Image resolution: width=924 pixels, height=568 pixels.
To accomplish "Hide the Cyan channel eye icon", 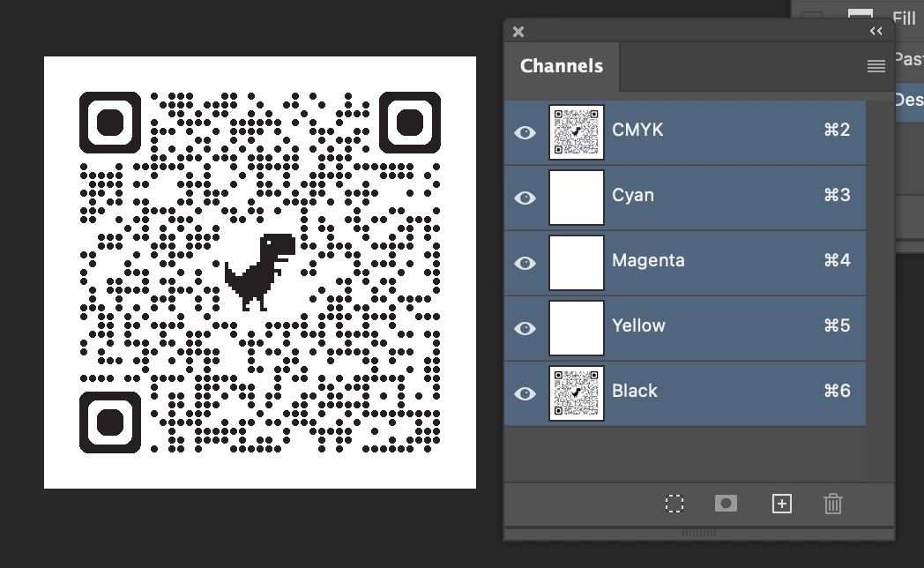I will tap(525, 198).
